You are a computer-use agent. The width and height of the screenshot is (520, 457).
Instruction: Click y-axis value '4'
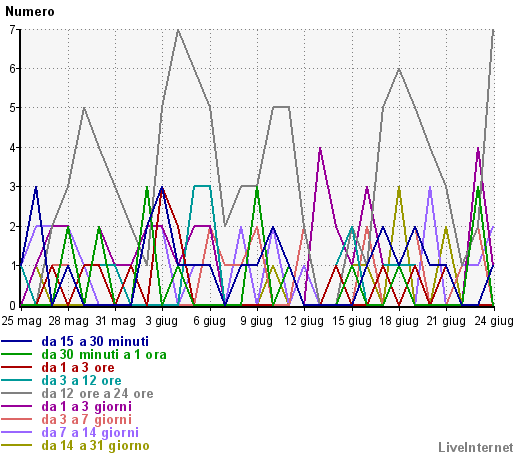(12, 147)
